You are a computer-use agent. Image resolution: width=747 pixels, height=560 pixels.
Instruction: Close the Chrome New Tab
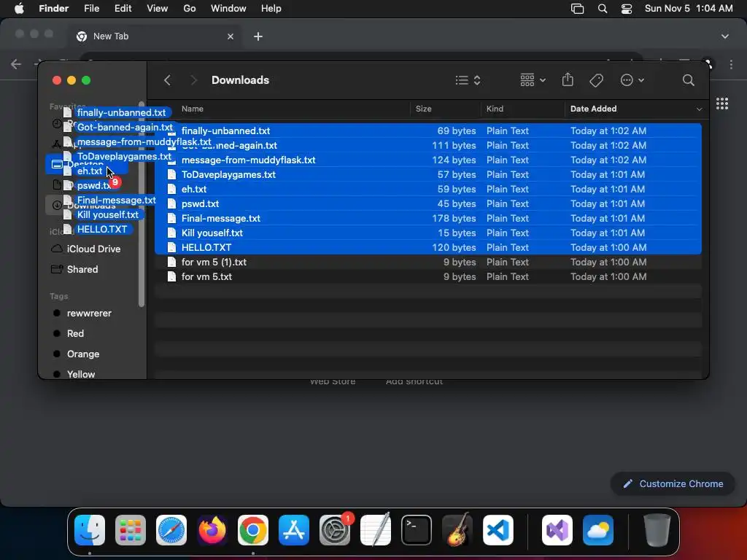coord(231,36)
